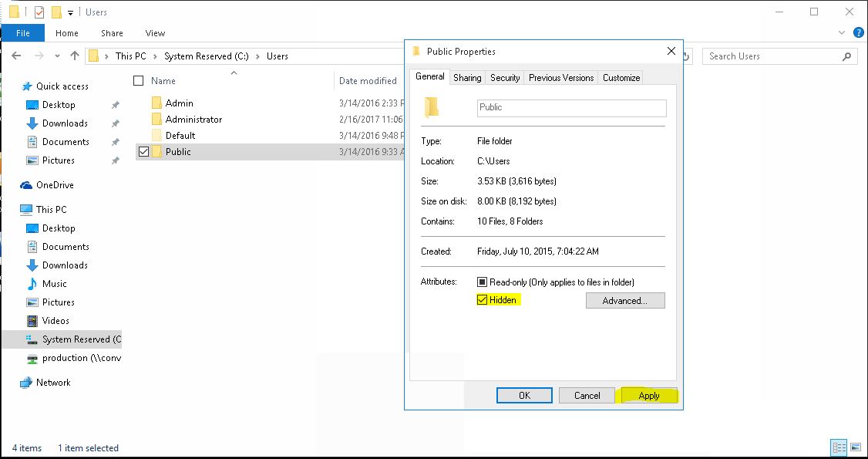
Task: Unpin Desktop via its pin icon
Action: click(115, 105)
